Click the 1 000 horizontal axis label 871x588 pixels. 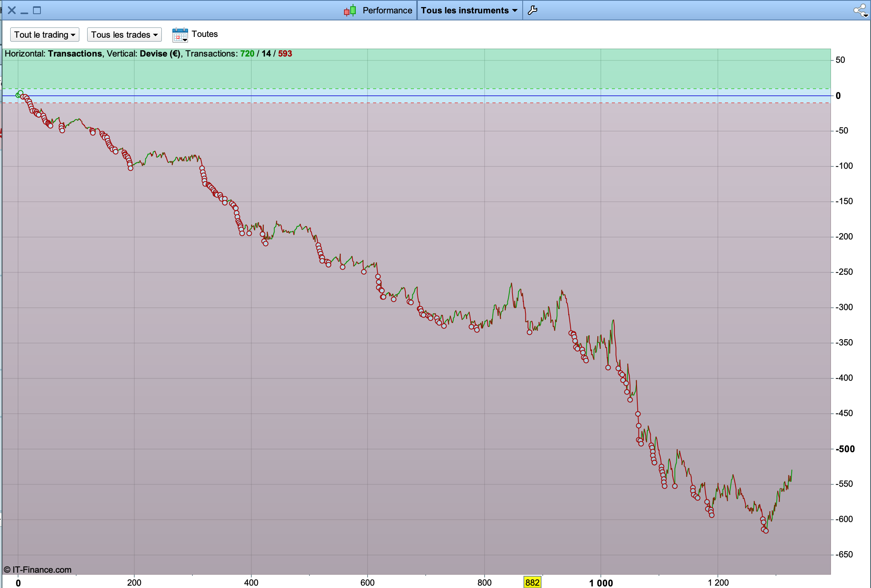(x=601, y=583)
